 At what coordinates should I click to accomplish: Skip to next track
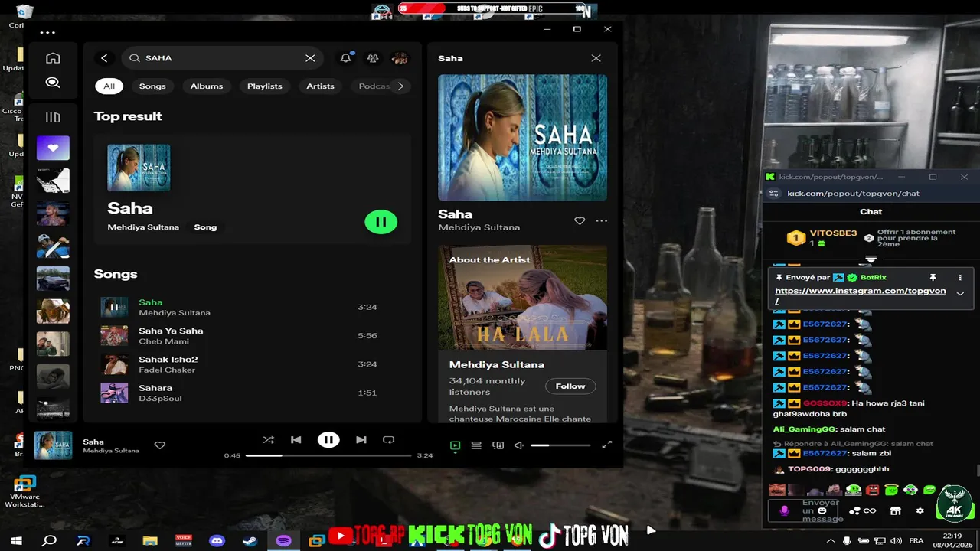(361, 440)
